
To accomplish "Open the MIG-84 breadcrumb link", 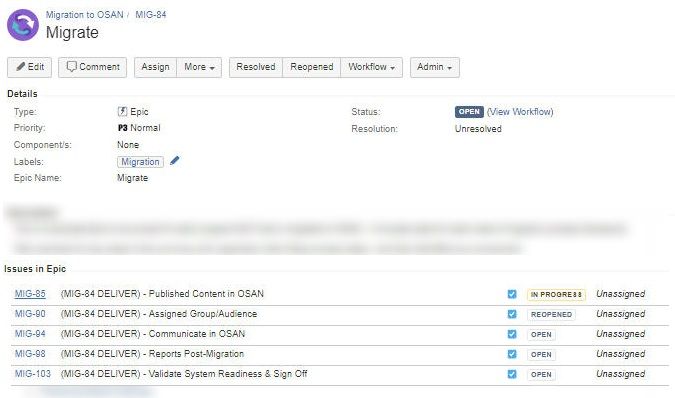I will tap(151, 15).
